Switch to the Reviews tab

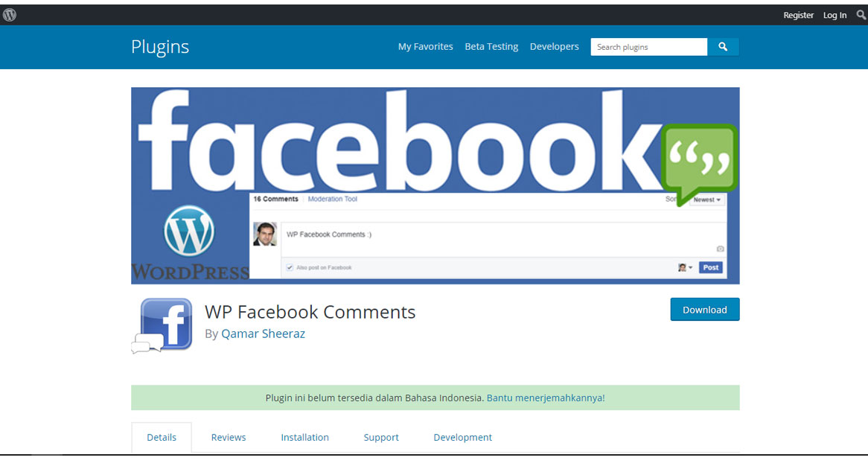(x=229, y=437)
